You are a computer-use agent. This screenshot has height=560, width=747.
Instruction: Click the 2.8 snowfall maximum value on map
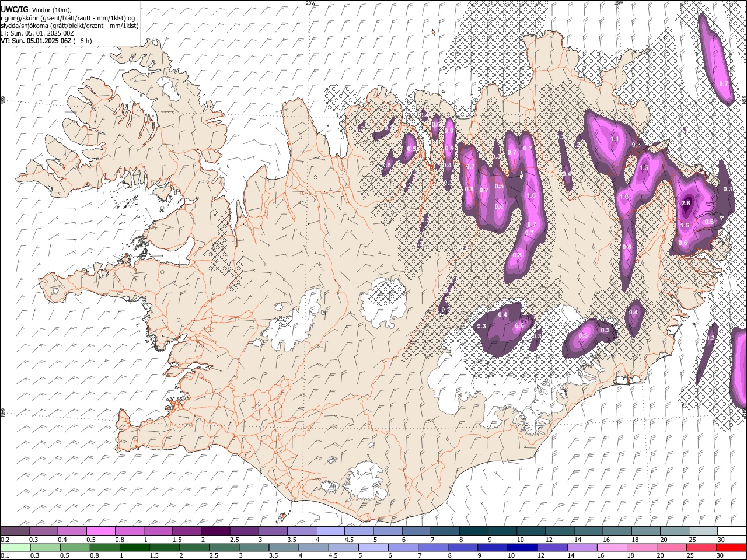pyautogui.click(x=686, y=203)
